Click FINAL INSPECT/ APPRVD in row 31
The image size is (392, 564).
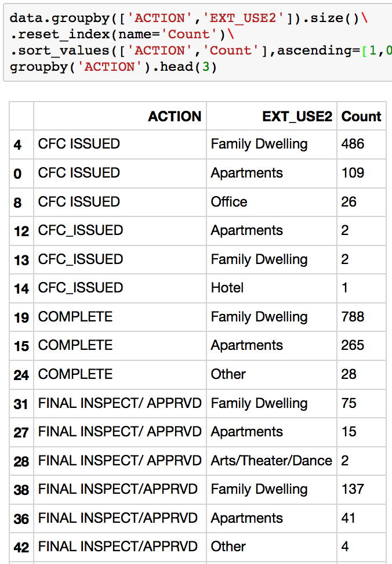[x=119, y=403]
